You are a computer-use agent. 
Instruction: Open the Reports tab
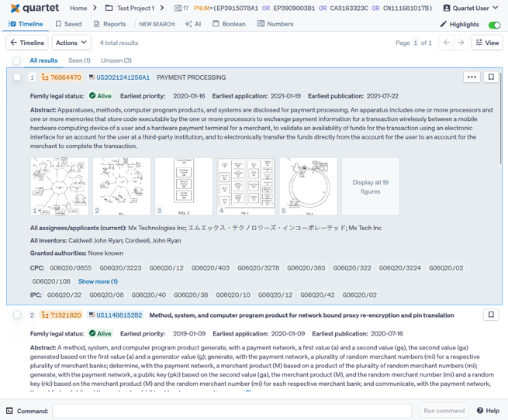tap(109, 24)
